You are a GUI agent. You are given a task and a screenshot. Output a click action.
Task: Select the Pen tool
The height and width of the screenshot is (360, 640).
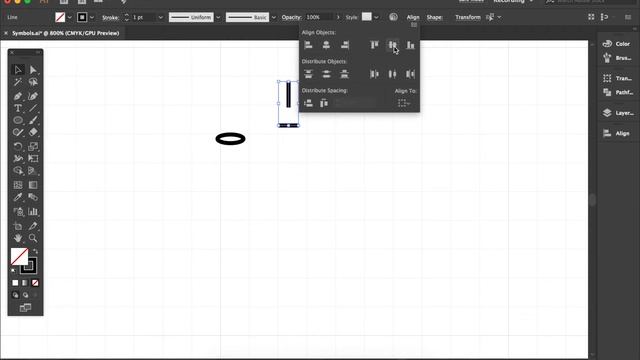click(x=18, y=96)
